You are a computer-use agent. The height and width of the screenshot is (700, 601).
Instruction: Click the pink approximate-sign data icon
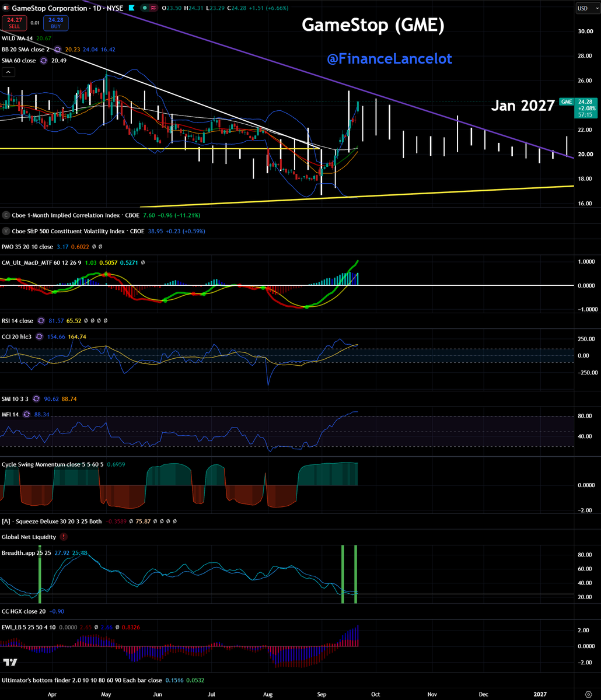click(155, 8)
